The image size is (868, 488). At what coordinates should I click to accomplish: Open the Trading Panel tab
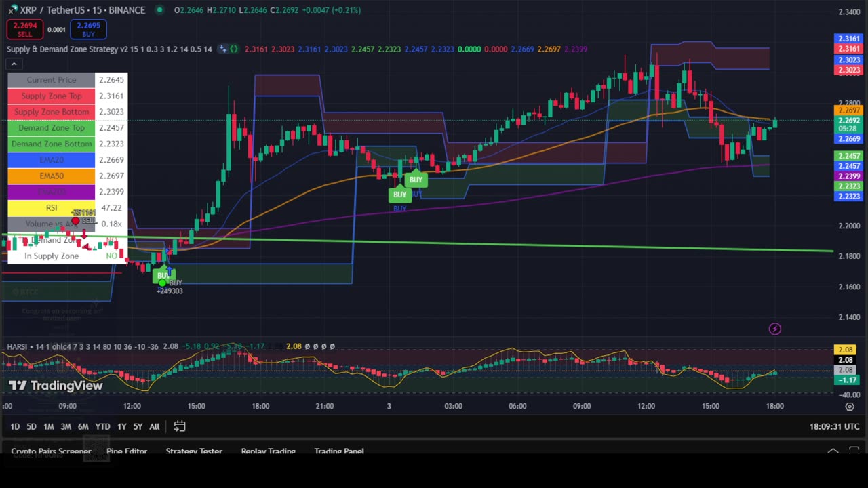tap(339, 451)
